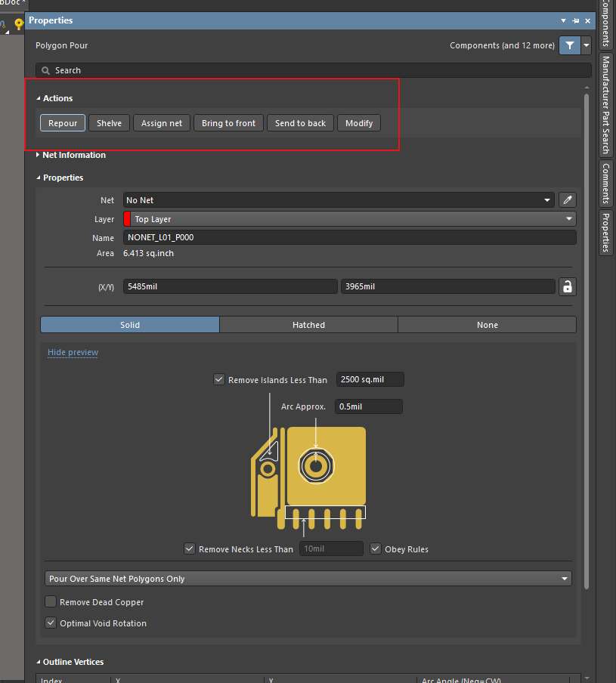616x683 pixels.
Task: Collapse the Actions section
Action: pyautogui.click(x=39, y=98)
